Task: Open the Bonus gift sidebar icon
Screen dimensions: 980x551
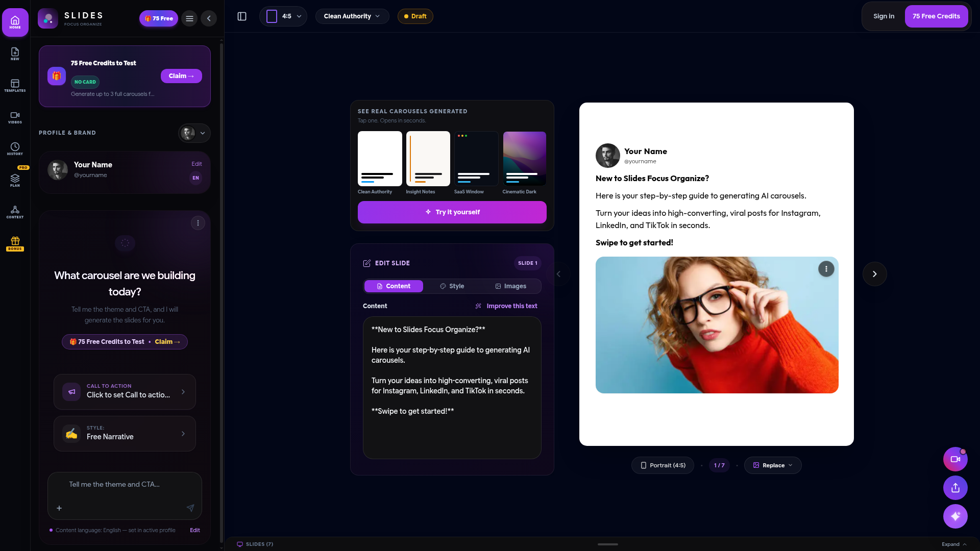Action: (15, 243)
